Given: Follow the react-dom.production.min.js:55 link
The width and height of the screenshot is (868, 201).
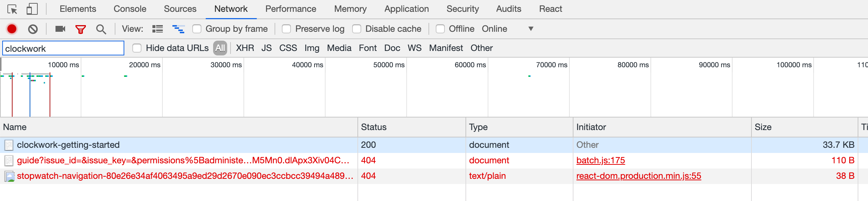Looking at the screenshot, I should pos(639,176).
